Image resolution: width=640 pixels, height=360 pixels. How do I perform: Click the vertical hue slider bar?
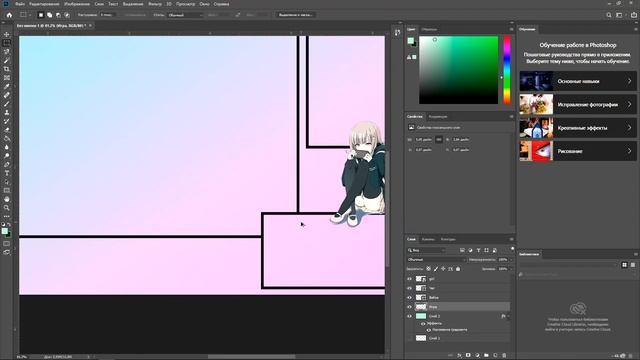pyautogui.click(x=507, y=70)
